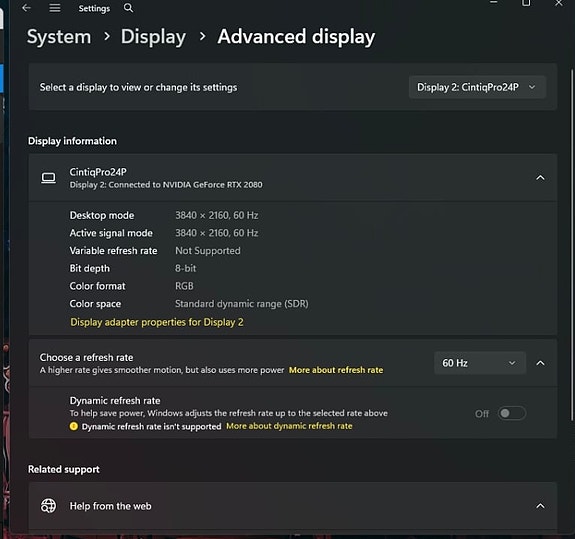575x539 pixels.
Task: Navigate to System in the breadcrumb
Action: (x=59, y=37)
